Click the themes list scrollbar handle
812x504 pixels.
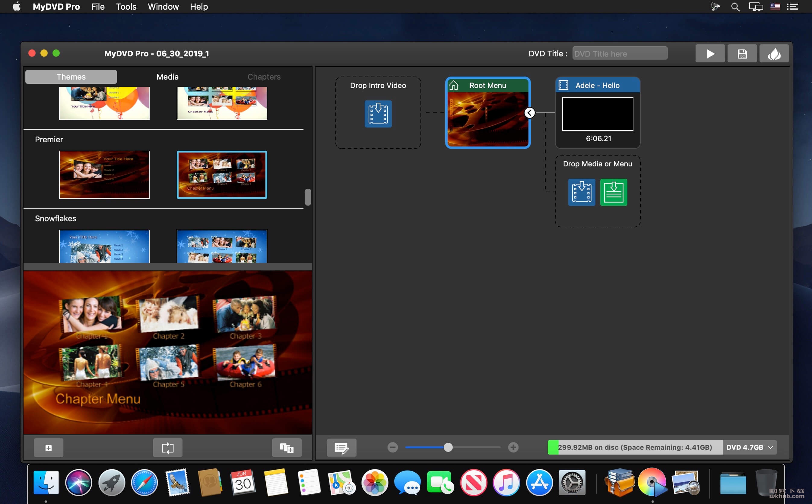coord(307,197)
